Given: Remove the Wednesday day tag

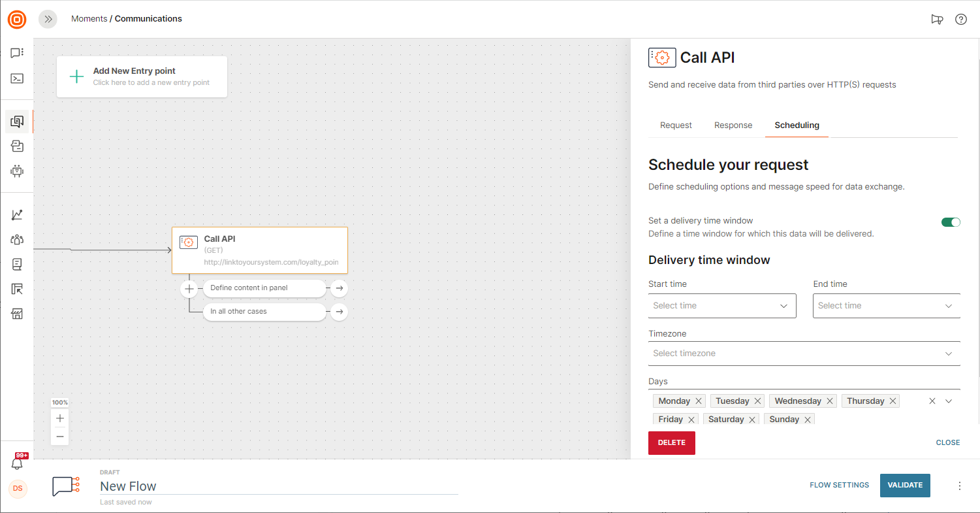Looking at the screenshot, I should 830,401.
